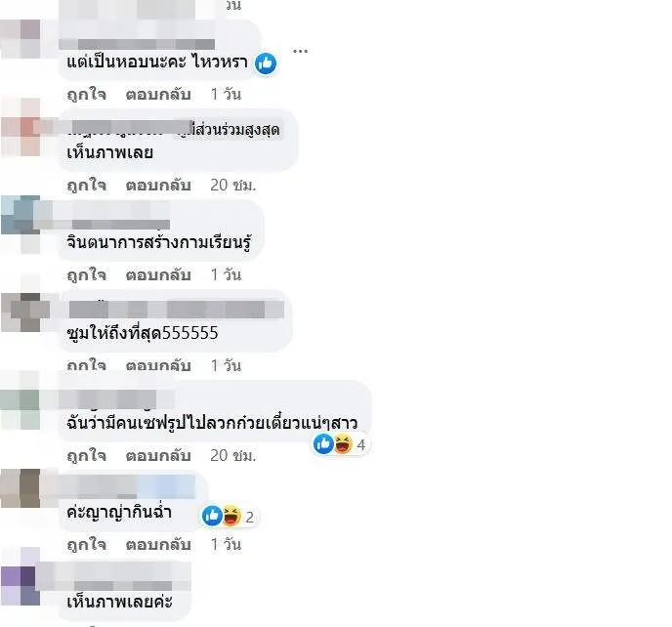Click the blue like icon on ค่ะญาญ่ากินฉ่ำ comment
Viewport: 672px width, 627px height.
[x=212, y=516]
